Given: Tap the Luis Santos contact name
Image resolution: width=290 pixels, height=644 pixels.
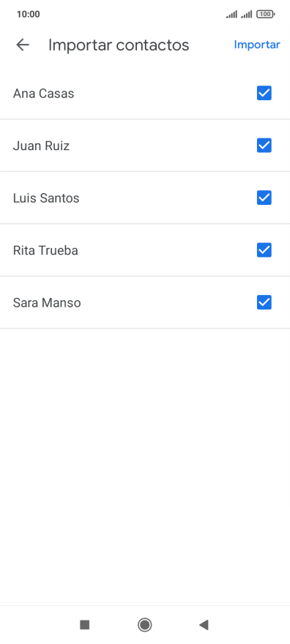Looking at the screenshot, I should click(46, 198).
